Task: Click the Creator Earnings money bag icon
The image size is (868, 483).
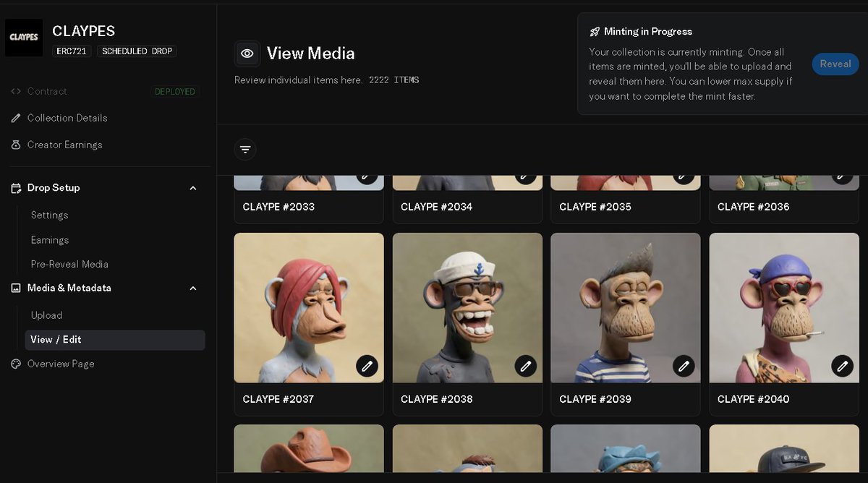Action: 16,145
